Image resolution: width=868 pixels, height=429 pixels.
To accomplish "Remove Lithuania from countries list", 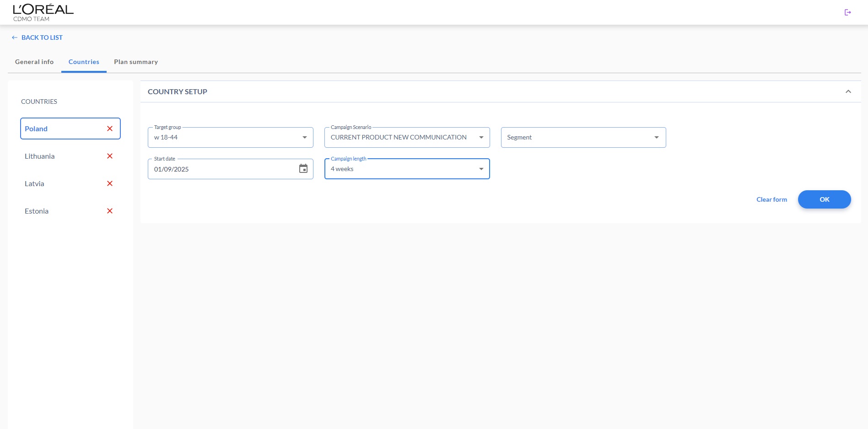I will click(110, 156).
